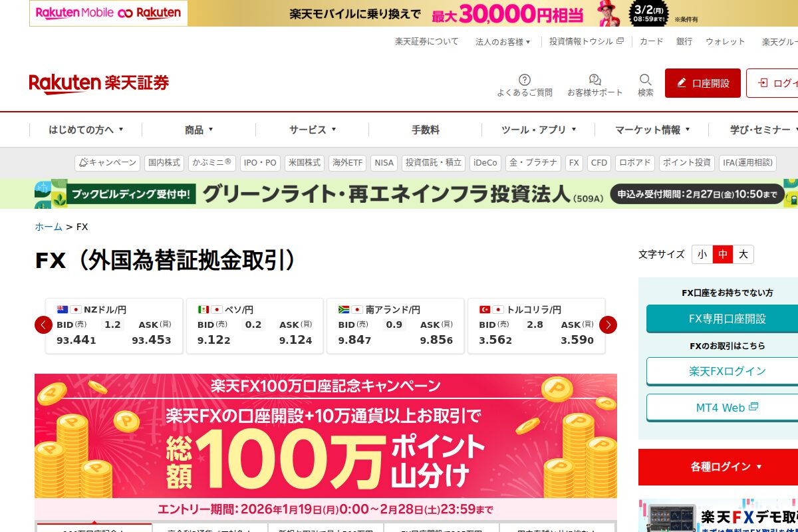
Task: Advance the currency carousel with the right arrow
Action: (x=608, y=325)
